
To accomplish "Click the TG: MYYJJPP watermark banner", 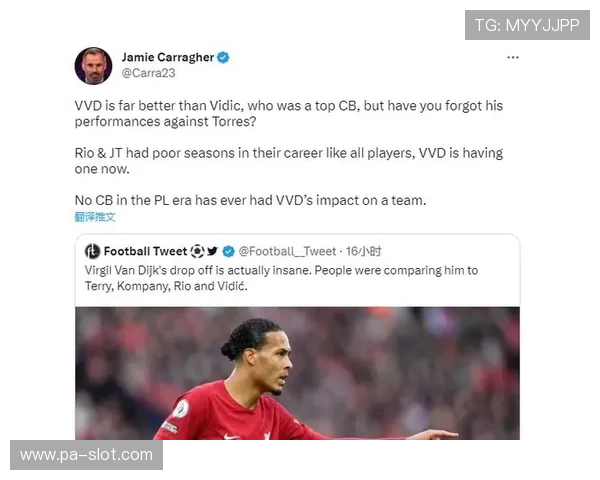I will click(x=527, y=25).
